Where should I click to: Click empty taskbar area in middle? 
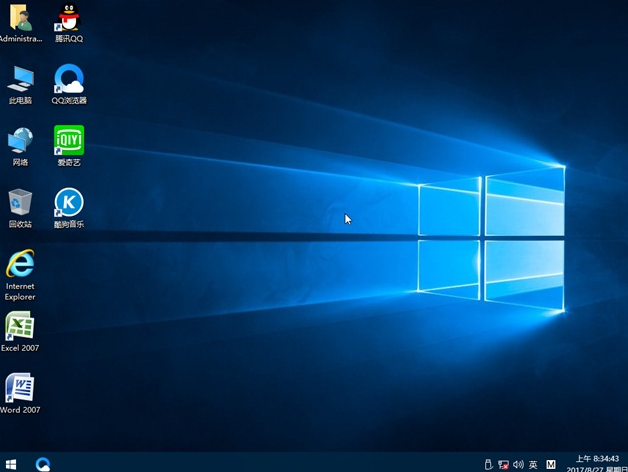tap(260, 464)
